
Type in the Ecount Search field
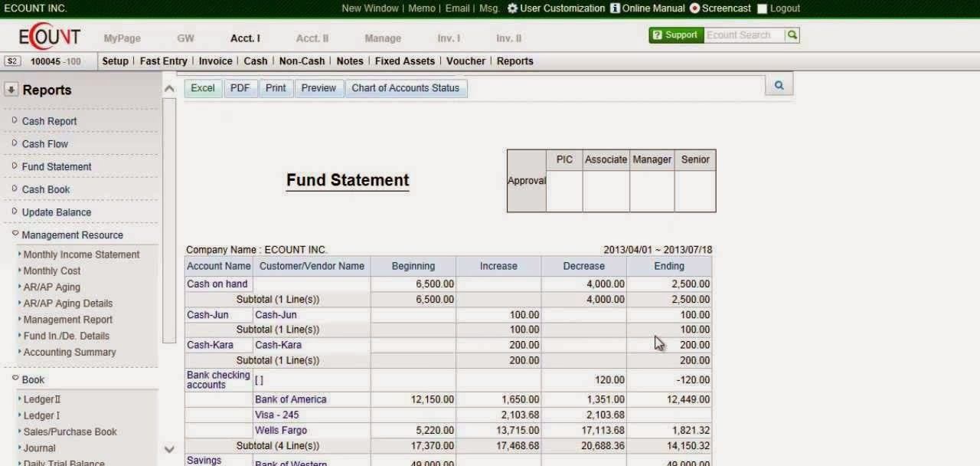pyautogui.click(x=744, y=34)
